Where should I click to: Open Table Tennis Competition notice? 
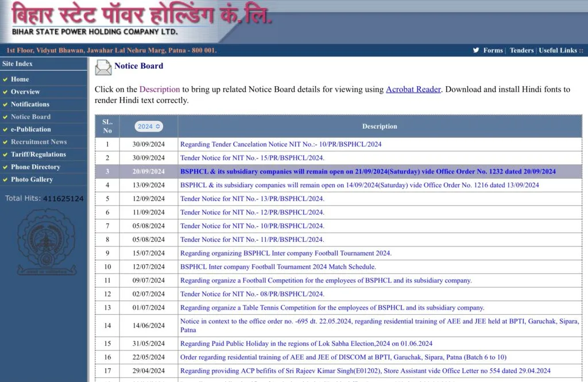(332, 308)
